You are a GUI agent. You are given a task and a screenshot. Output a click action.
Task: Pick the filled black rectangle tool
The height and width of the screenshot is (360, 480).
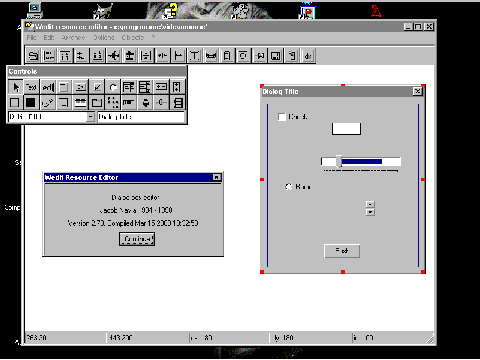31,103
